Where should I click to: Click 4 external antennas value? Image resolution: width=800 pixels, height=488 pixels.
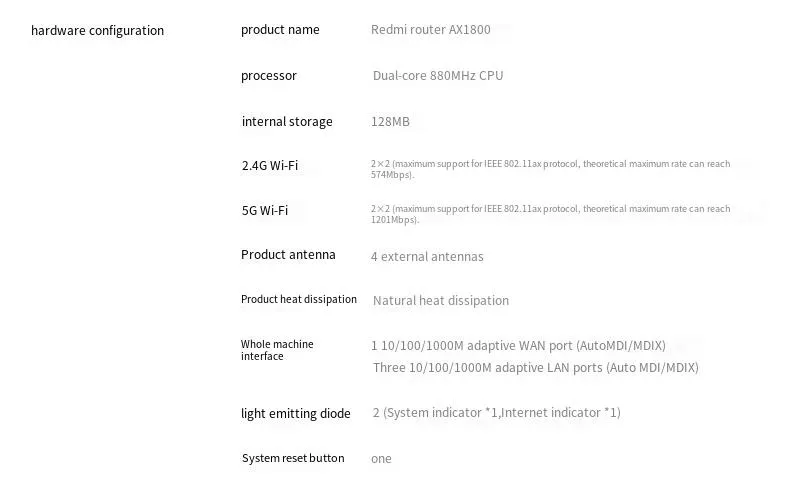coord(427,256)
